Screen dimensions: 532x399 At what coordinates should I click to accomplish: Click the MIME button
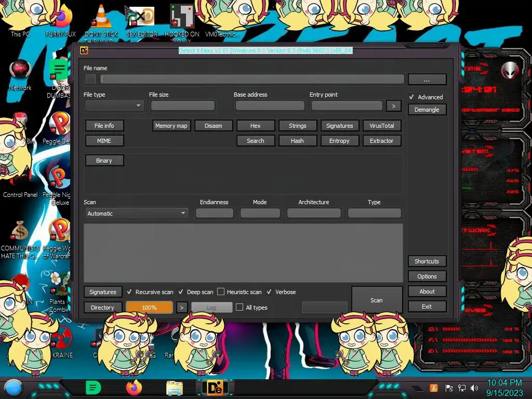[x=104, y=141]
